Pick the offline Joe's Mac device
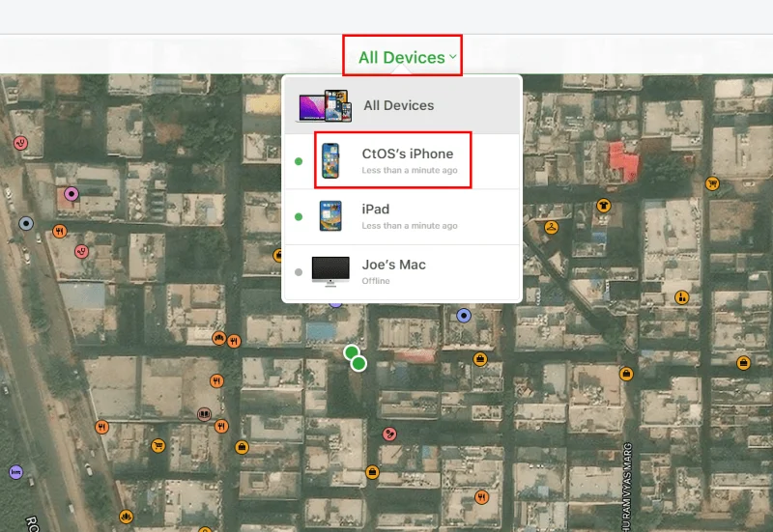773x532 pixels. pos(402,272)
